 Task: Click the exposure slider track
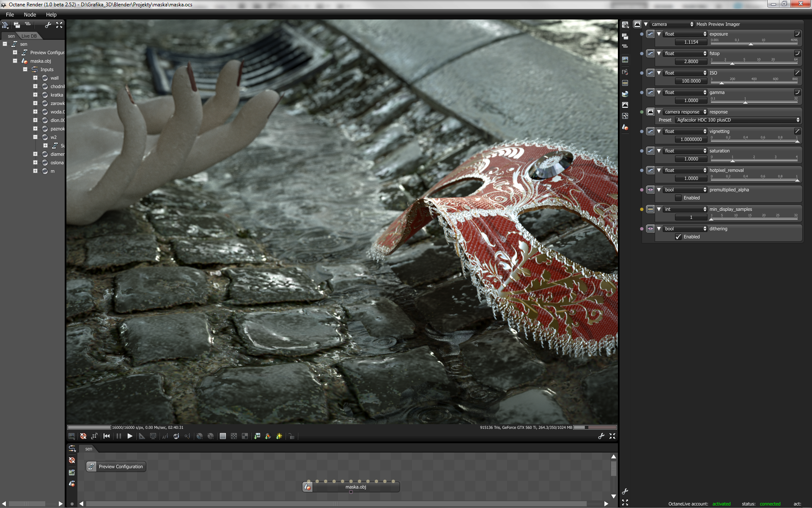[x=754, y=44]
